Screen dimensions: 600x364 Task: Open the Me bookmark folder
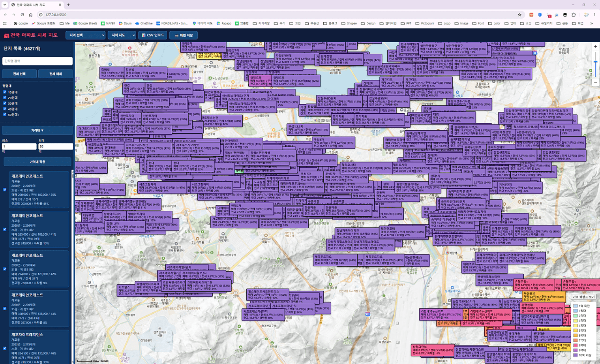(65, 23)
